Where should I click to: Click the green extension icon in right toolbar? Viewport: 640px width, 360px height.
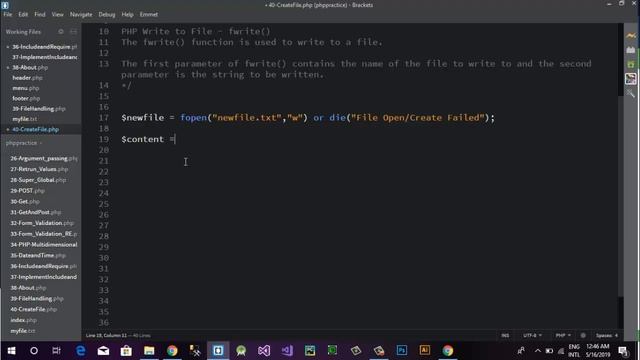click(x=631, y=64)
